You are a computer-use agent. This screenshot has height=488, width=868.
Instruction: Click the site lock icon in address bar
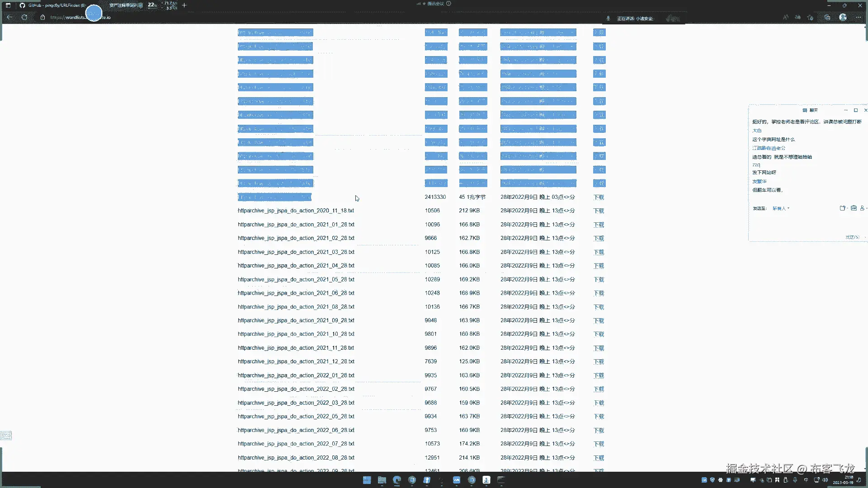click(x=42, y=17)
